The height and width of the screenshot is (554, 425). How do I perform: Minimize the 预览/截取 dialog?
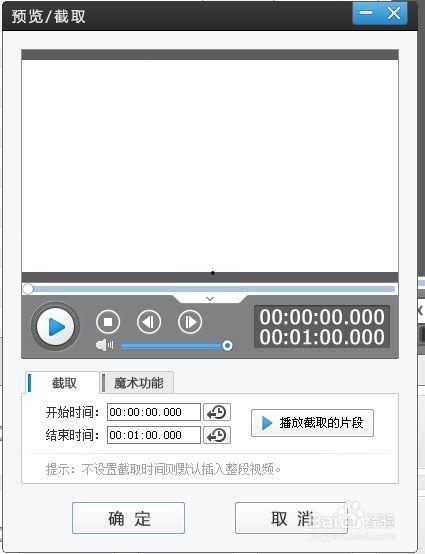(x=366, y=13)
